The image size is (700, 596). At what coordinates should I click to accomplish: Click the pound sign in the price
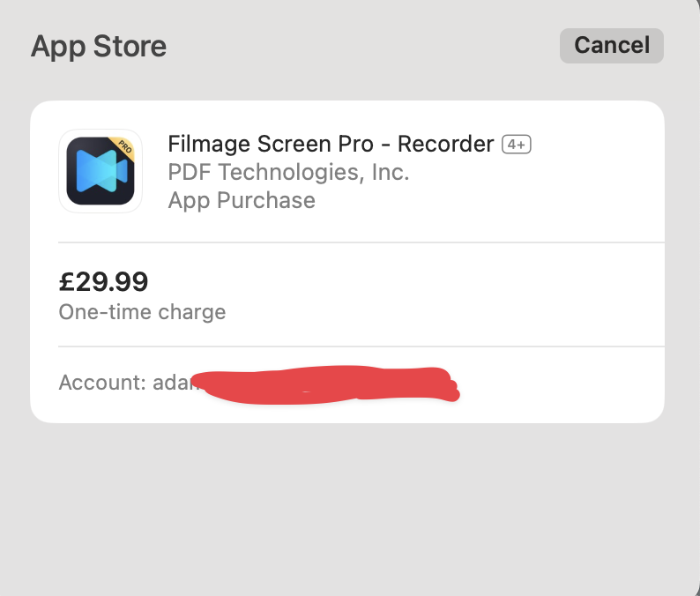[x=66, y=281]
